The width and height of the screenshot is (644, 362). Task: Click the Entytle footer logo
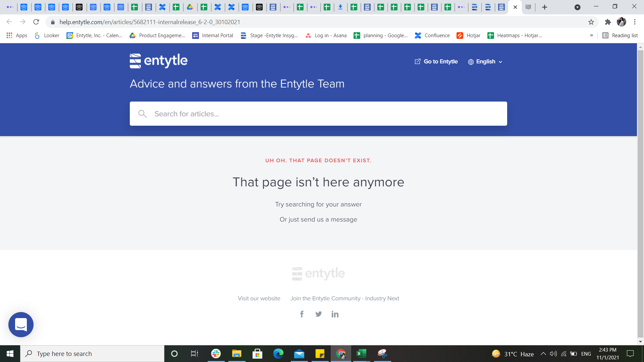(318, 273)
